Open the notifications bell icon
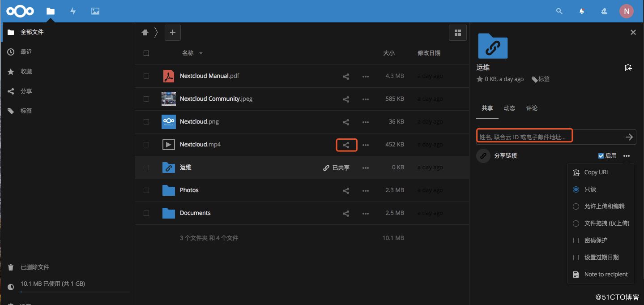644x305 pixels. (x=582, y=11)
